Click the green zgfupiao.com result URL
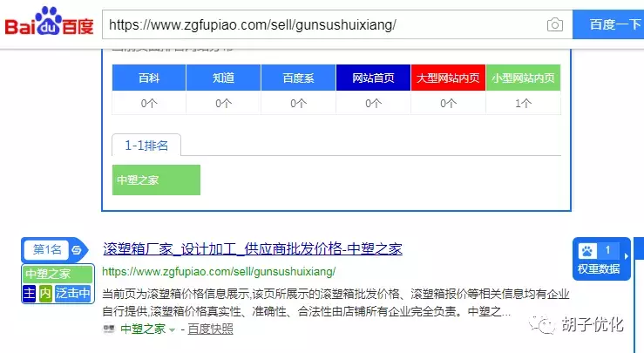This screenshot has width=644, height=353. (x=219, y=271)
